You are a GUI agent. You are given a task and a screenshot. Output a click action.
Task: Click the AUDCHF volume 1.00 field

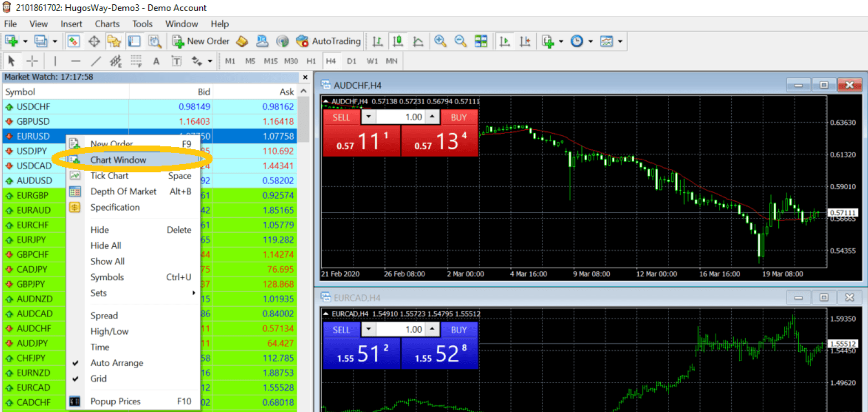pos(400,117)
